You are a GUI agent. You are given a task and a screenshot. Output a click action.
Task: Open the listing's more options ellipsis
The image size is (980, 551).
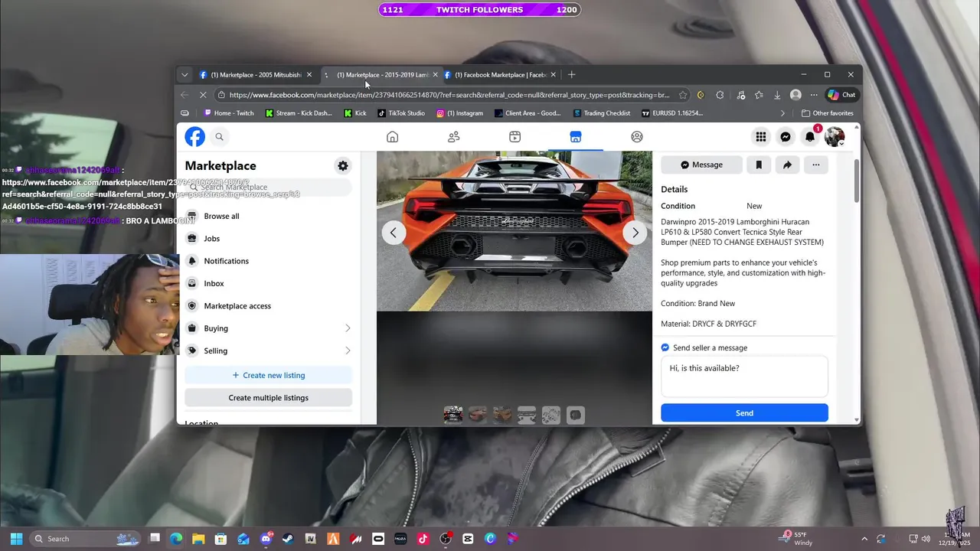point(816,165)
